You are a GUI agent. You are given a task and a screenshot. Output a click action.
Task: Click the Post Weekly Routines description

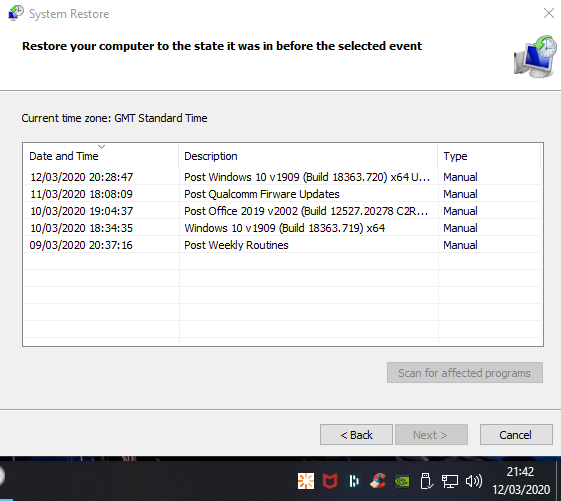click(236, 245)
